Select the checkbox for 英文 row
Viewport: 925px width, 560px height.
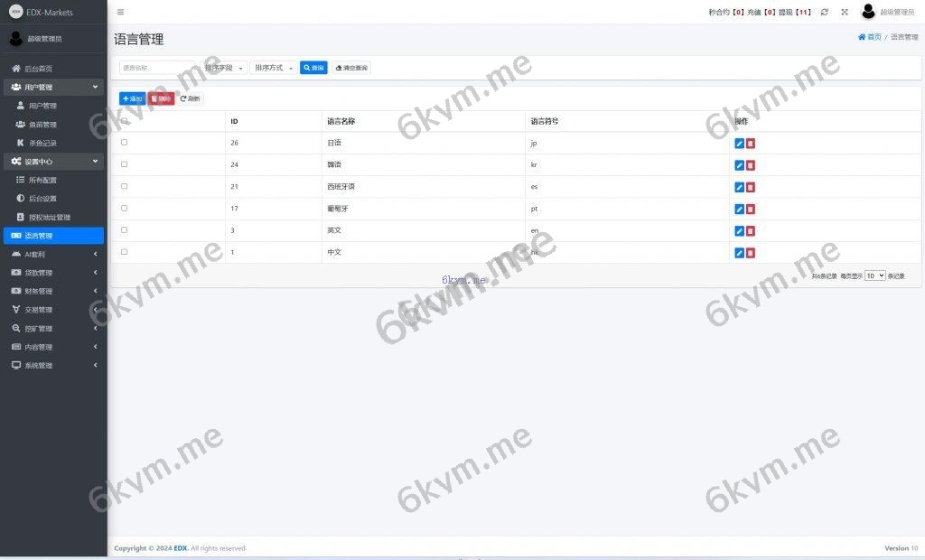click(x=124, y=230)
